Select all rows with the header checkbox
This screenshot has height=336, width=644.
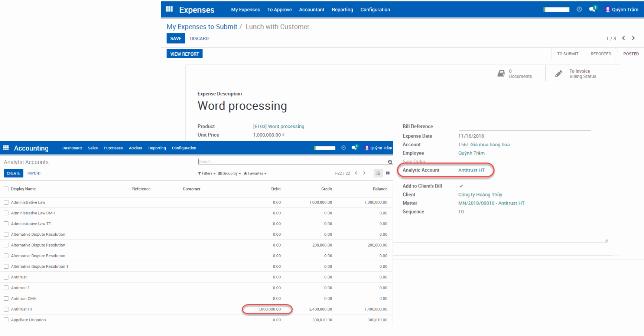6,189
